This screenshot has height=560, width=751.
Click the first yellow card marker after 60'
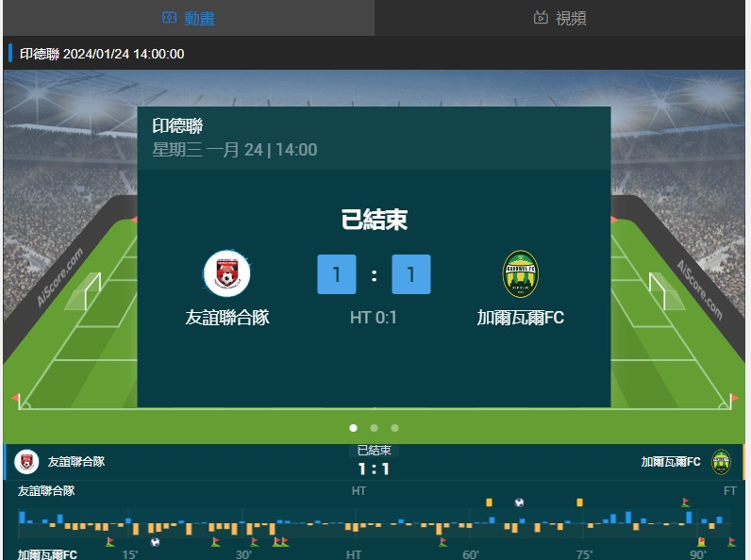click(x=489, y=502)
